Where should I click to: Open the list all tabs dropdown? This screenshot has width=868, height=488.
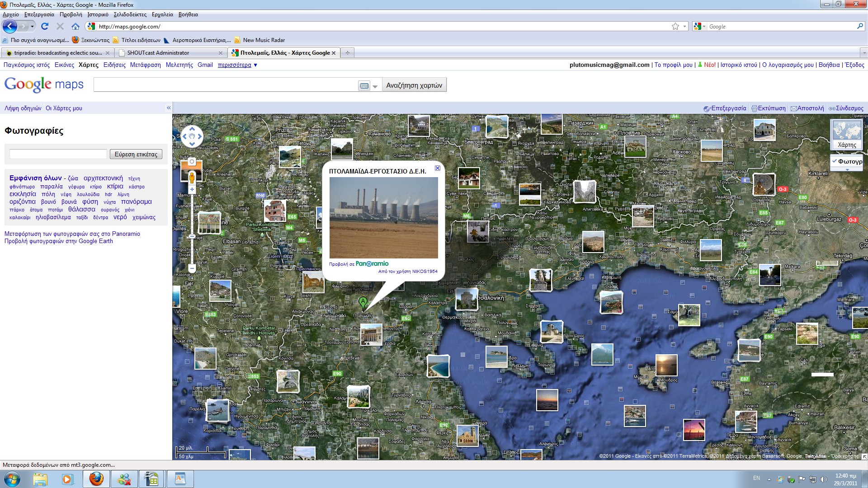[863, 53]
